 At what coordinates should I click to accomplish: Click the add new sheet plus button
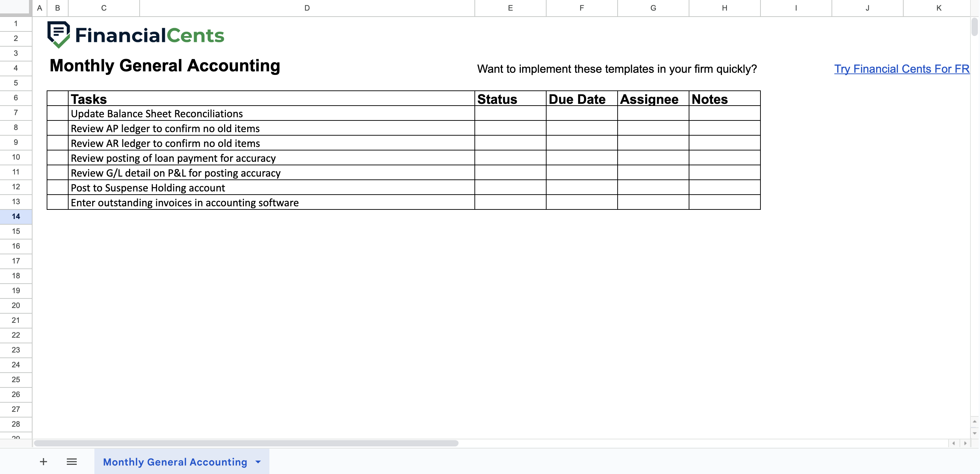tap(43, 462)
